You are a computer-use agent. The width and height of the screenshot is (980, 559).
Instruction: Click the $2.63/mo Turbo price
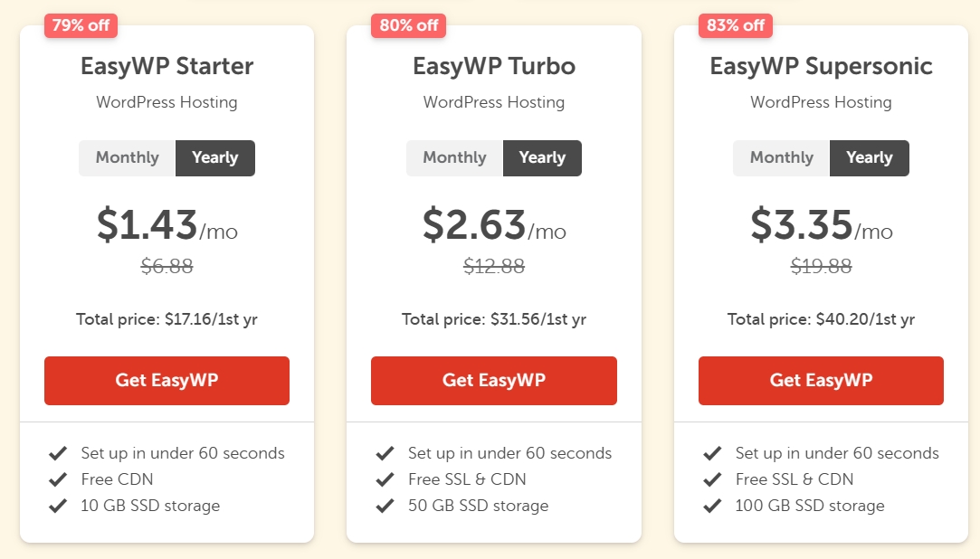(493, 226)
